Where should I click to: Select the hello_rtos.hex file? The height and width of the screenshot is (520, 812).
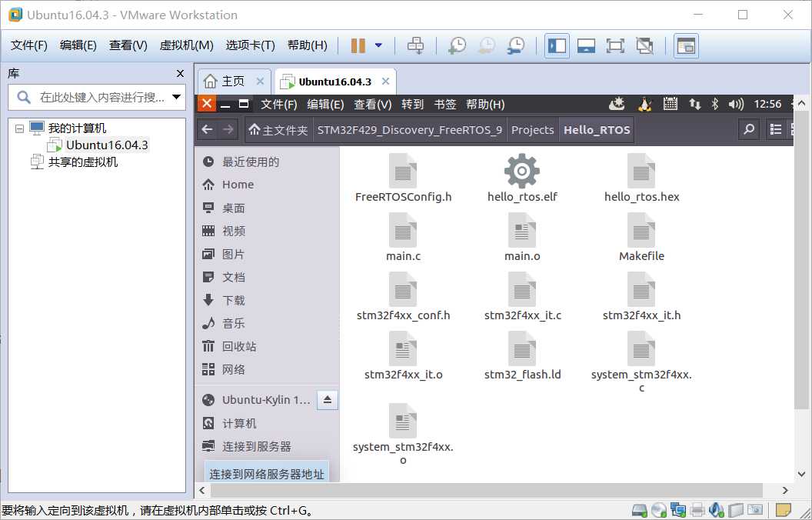(641, 178)
